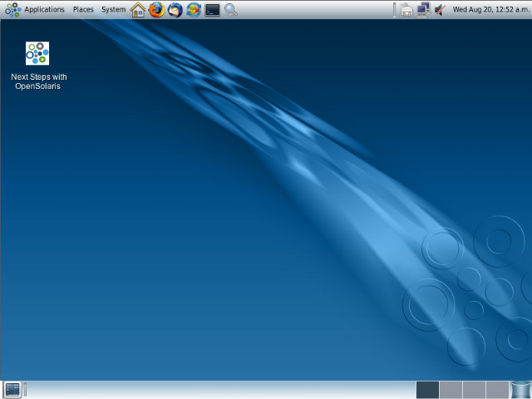This screenshot has height=399, width=532.
Task: Launch Thunderbird mail client from panel
Action: (x=175, y=9)
